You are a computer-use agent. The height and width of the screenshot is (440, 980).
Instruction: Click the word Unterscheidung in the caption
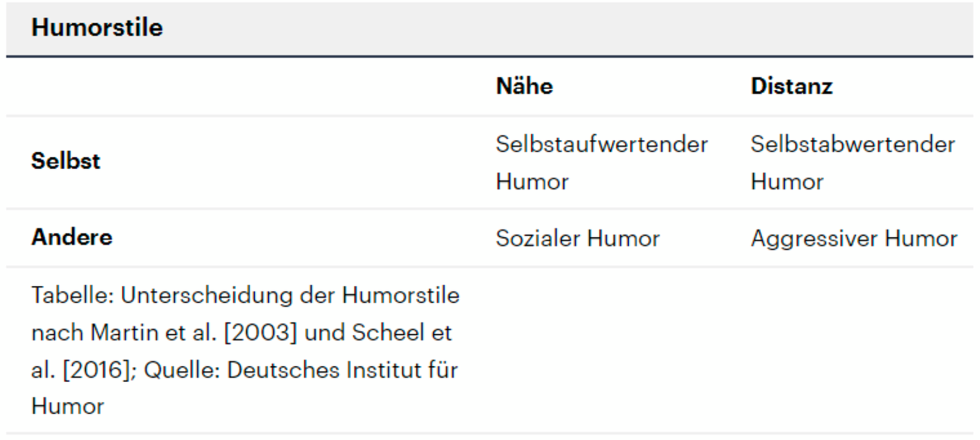coord(206,296)
